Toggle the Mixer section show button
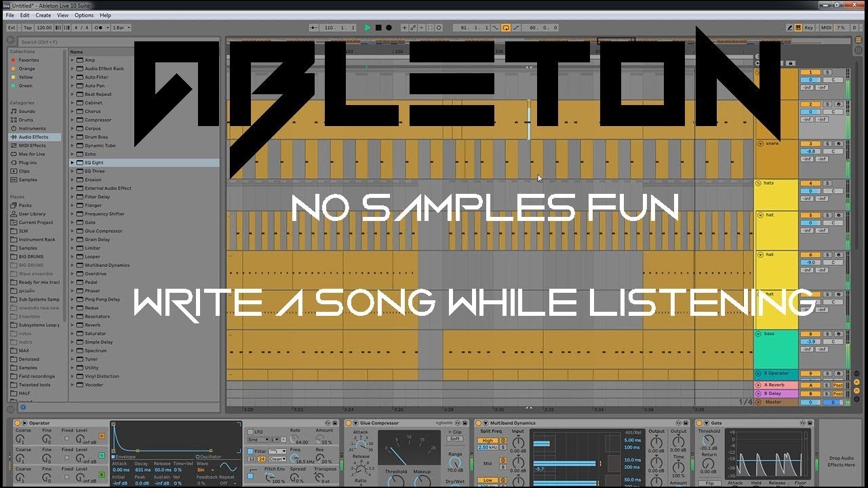Viewport: 868px width, 488px height. [x=856, y=390]
